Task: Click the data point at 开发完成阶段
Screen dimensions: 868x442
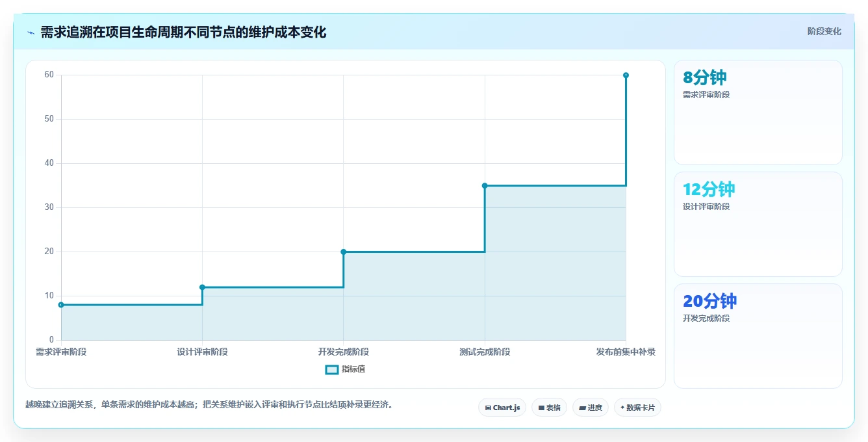Action: 344,252
